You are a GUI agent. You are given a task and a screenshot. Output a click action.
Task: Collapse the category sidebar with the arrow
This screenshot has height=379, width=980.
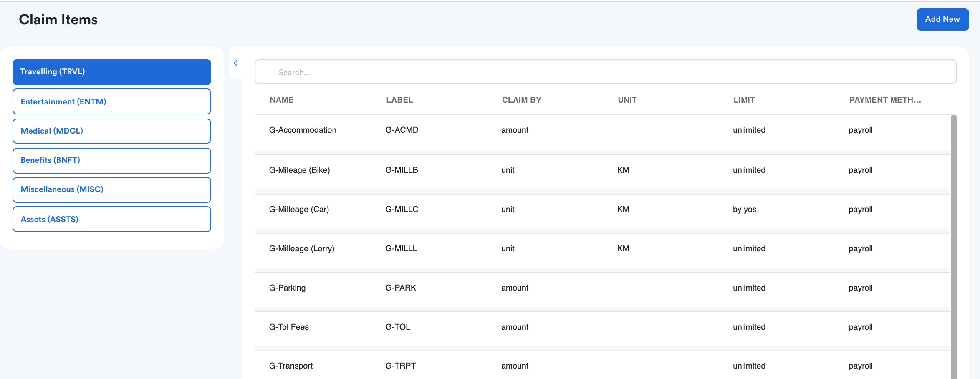coord(236,63)
